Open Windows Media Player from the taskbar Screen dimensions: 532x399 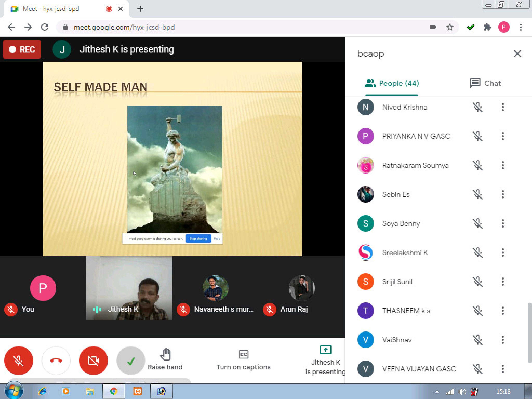(x=66, y=392)
